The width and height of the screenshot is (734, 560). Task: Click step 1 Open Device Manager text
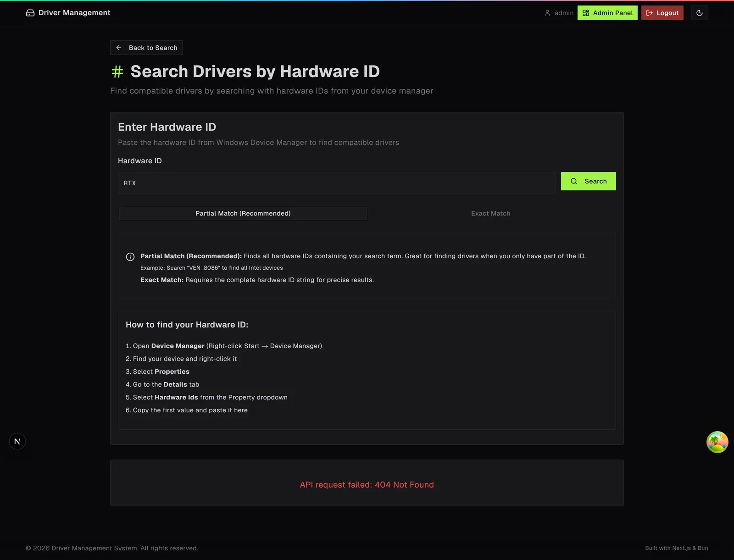[224, 346]
